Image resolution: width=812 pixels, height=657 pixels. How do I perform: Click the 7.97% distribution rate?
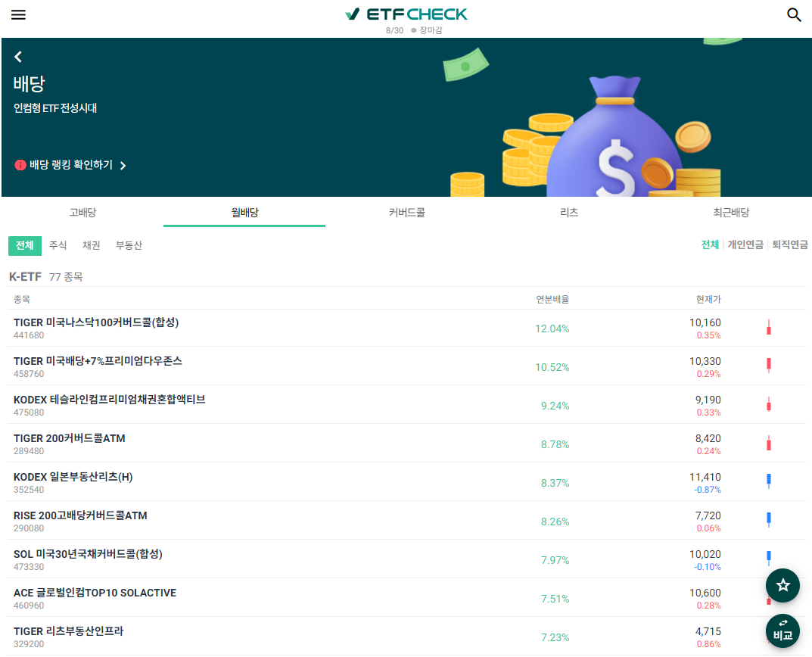pyautogui.click(x=555, y=560)
